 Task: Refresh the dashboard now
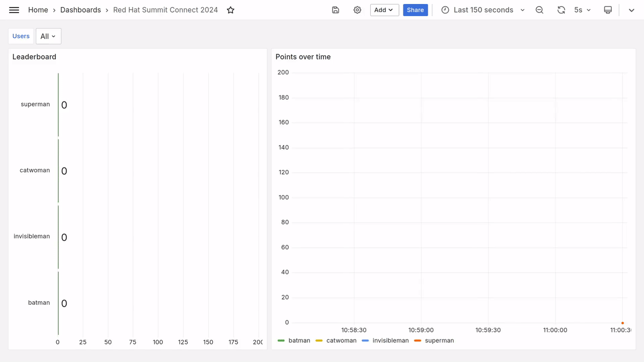(561, 10)
